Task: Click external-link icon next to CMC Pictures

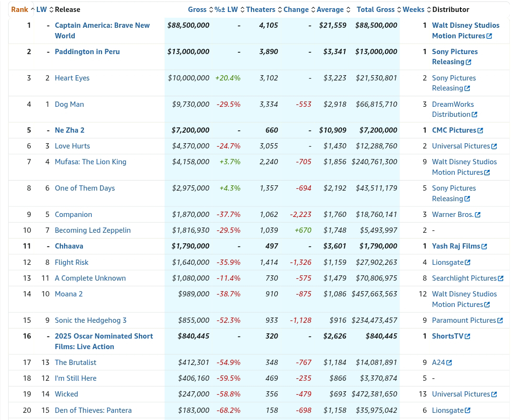Action: (481, 131)
